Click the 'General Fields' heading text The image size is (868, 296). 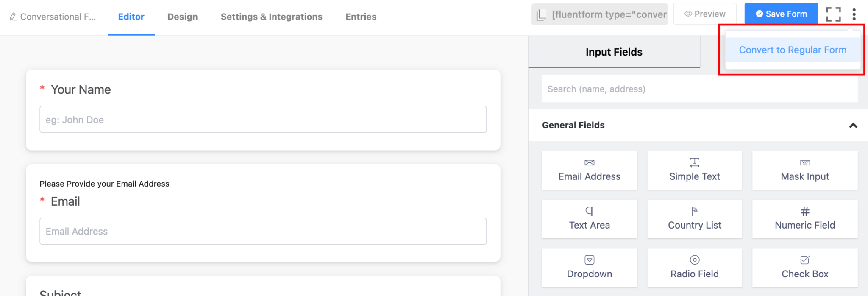[x=573, y=125]
